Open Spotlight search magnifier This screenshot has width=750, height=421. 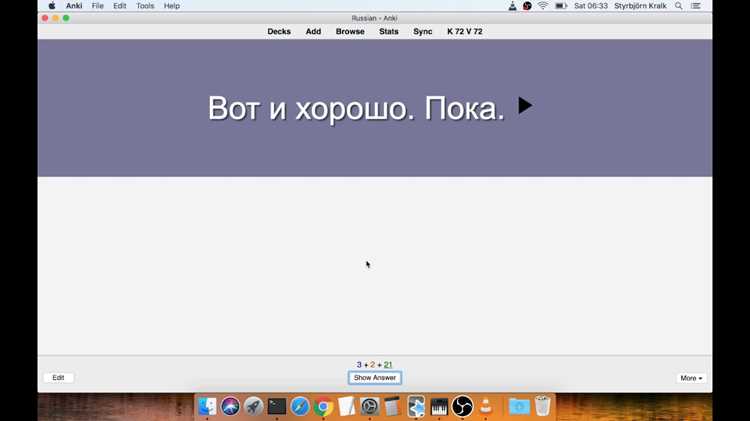pyautogui.click(x=679, y=6)
